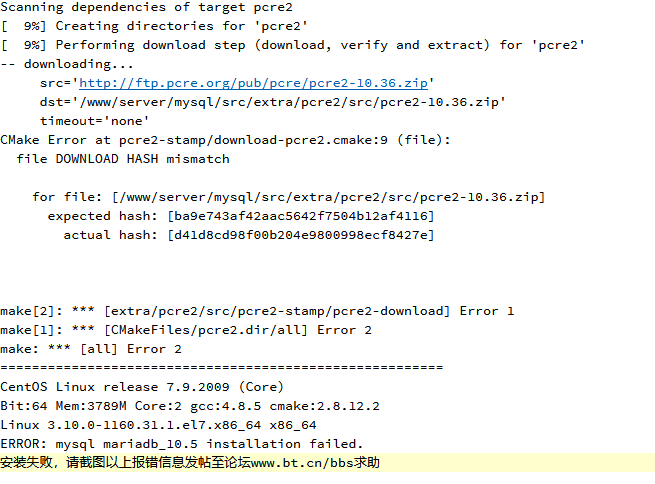
Task: Open the pcre2-10.36.zip download link
Action: pyautogui.click(x=254, y=83)
